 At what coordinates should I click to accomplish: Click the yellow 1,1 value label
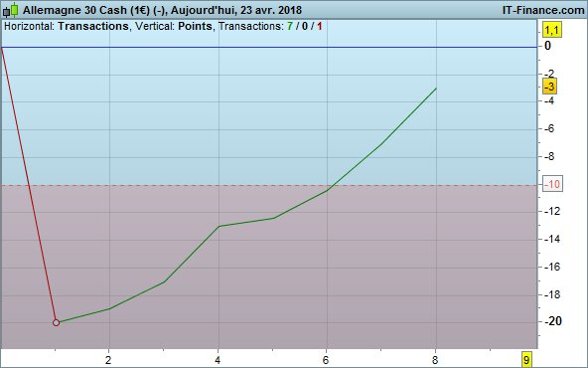click(x=552, y=30)
